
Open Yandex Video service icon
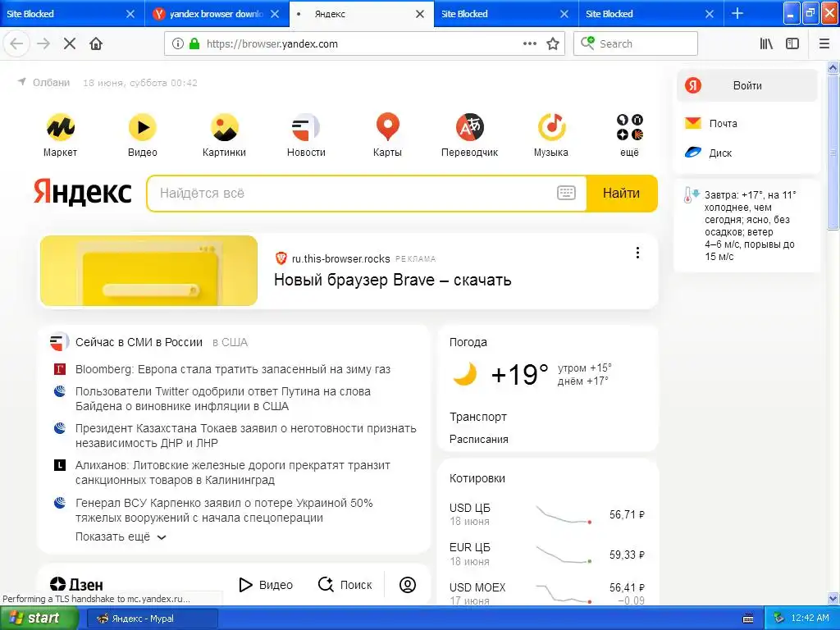coord(143,127)
